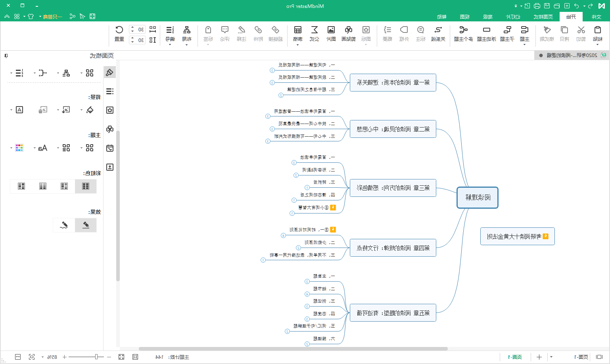Open the theme color palette dropdown in panel
This screenshot has height=364, width=610.
[x=11, y=148]
